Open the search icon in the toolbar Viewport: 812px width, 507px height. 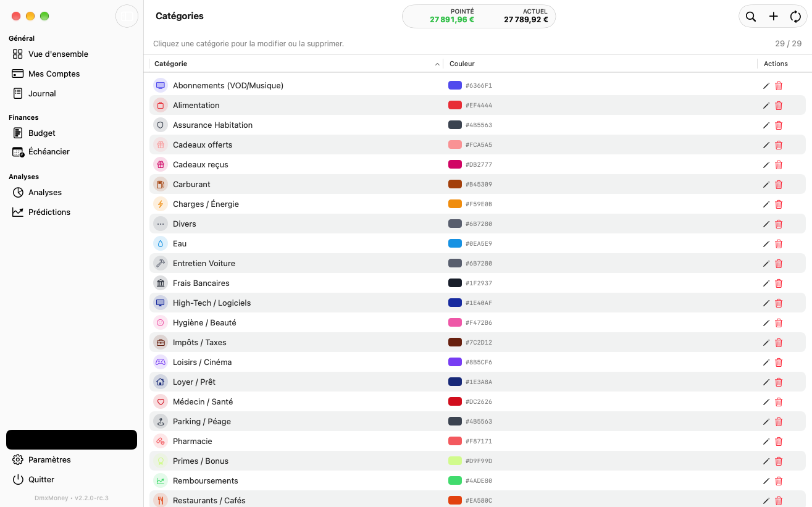pos(751,17)
